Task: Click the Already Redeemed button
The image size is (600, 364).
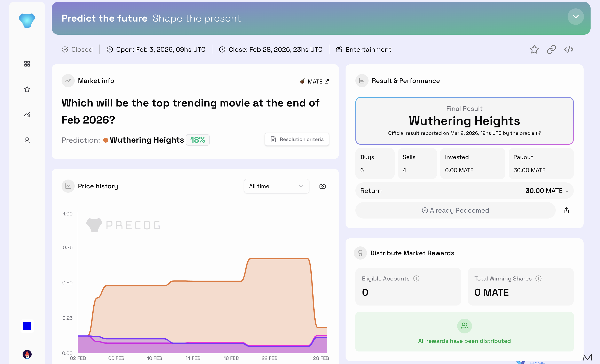Action: point(455,210)
